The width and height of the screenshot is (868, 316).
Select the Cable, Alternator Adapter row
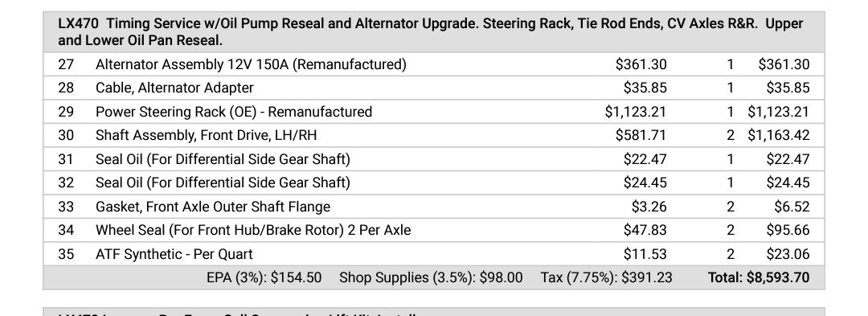pos(433,88)
